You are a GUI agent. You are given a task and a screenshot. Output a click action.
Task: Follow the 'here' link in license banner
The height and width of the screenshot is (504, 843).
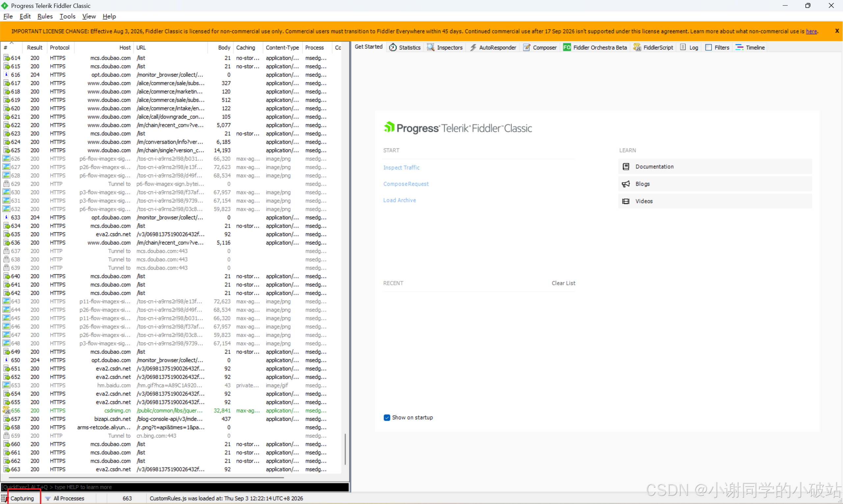point(811,31)
